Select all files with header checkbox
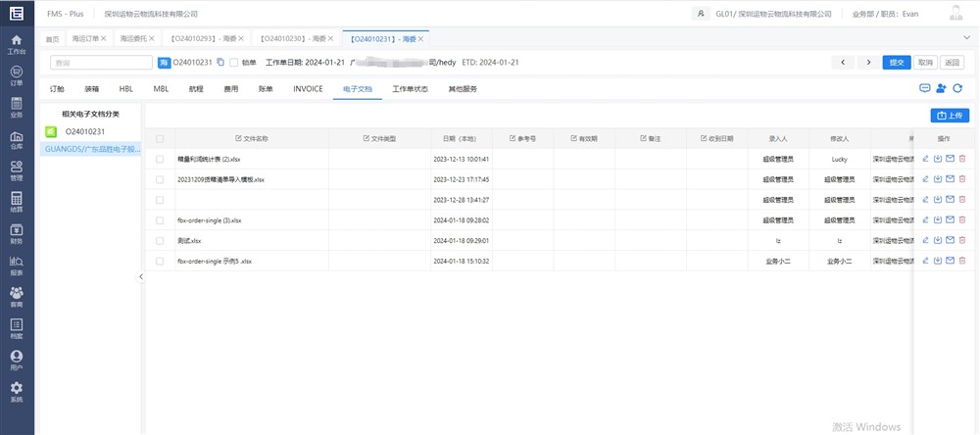The image size is (980, 435). [x=160, y=139]
